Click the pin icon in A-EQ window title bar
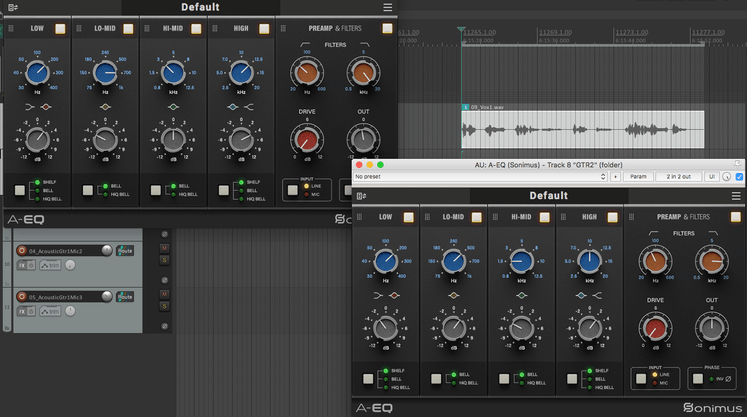 click(737, 164)
